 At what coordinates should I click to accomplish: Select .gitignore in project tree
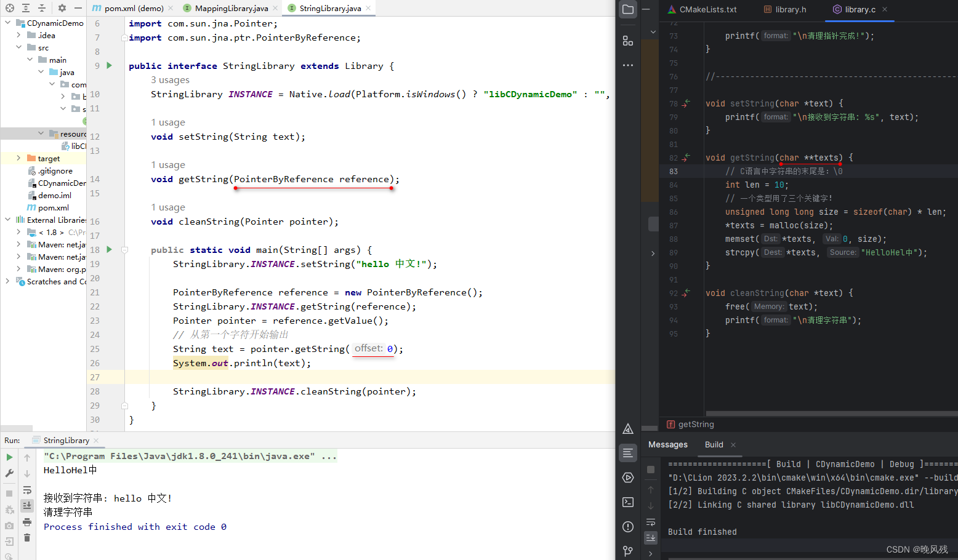point(55,170)
